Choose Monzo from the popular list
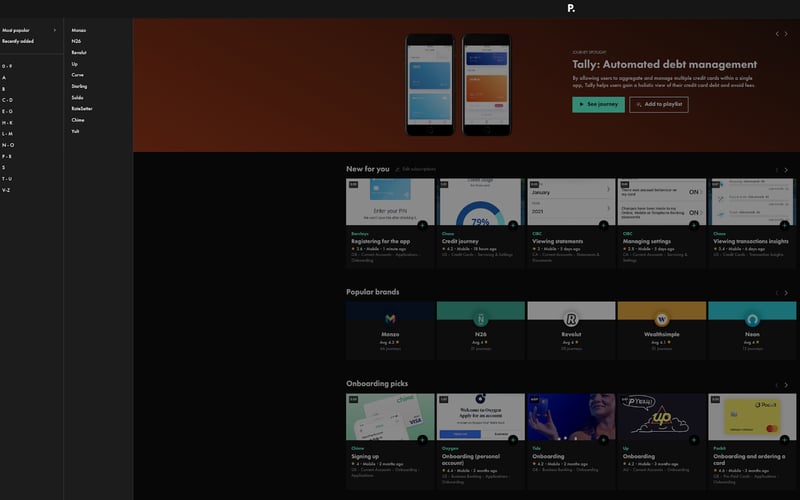 point(79,30)
